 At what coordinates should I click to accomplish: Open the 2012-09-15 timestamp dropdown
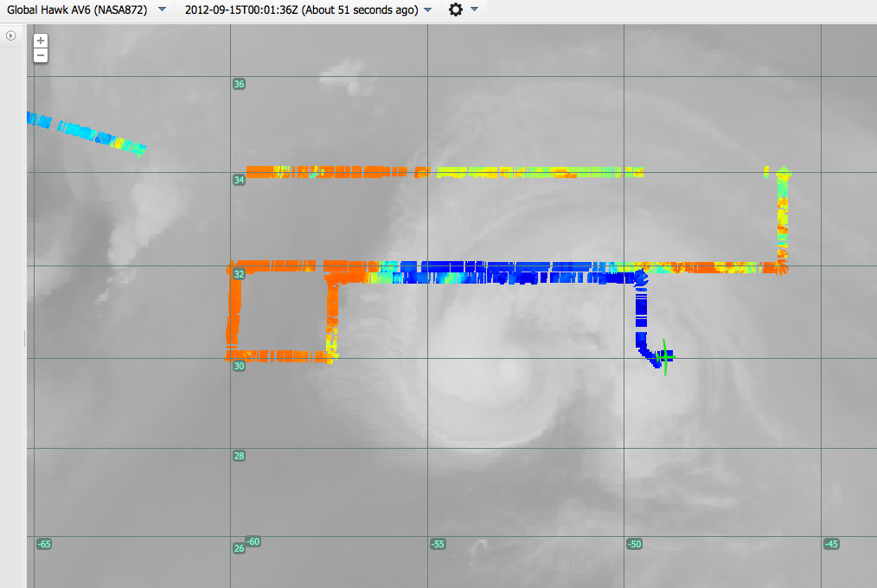tap(301, 10)
